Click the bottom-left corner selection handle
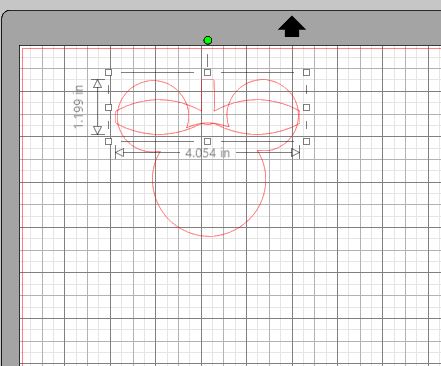Screen dimensions: 441x366 pyautogui.click(x=108, y=141)
